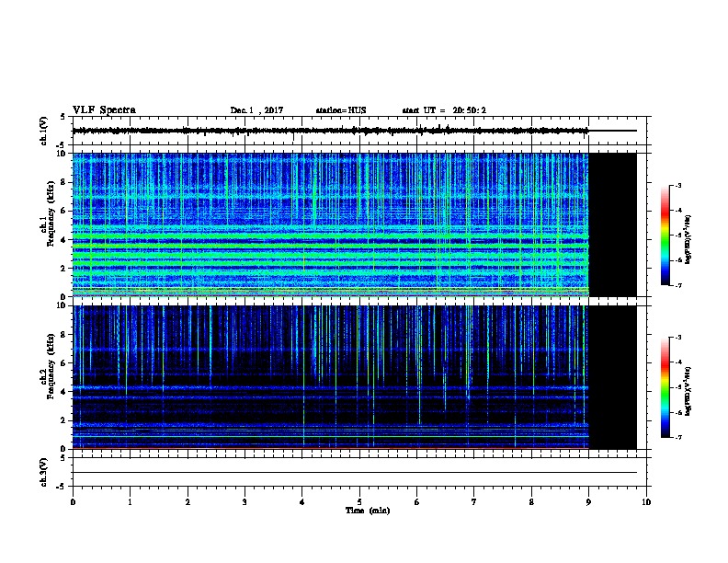Click the 'ch.1(V)' waveform axis label

43,131
